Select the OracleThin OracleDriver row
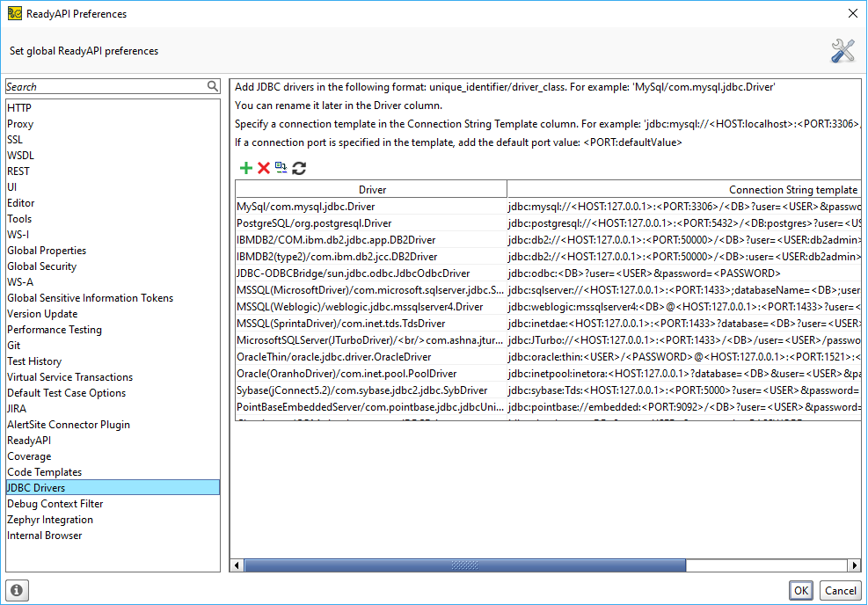Viewport: 868px width, 605px height. click(x=548, y=357)
